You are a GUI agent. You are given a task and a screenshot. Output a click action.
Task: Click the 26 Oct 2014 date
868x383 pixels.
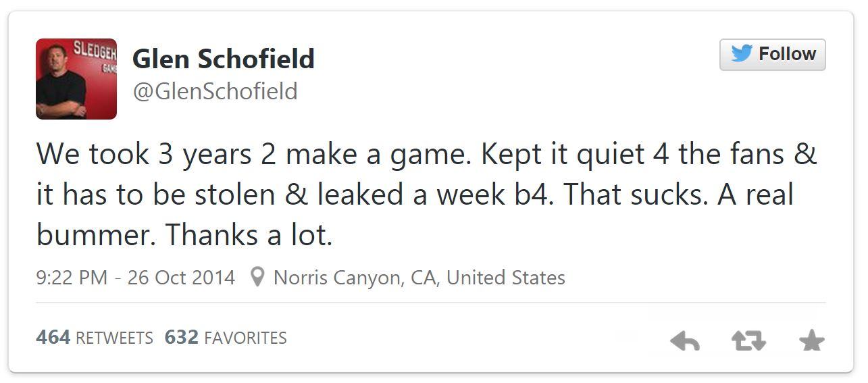pos(180,278)
